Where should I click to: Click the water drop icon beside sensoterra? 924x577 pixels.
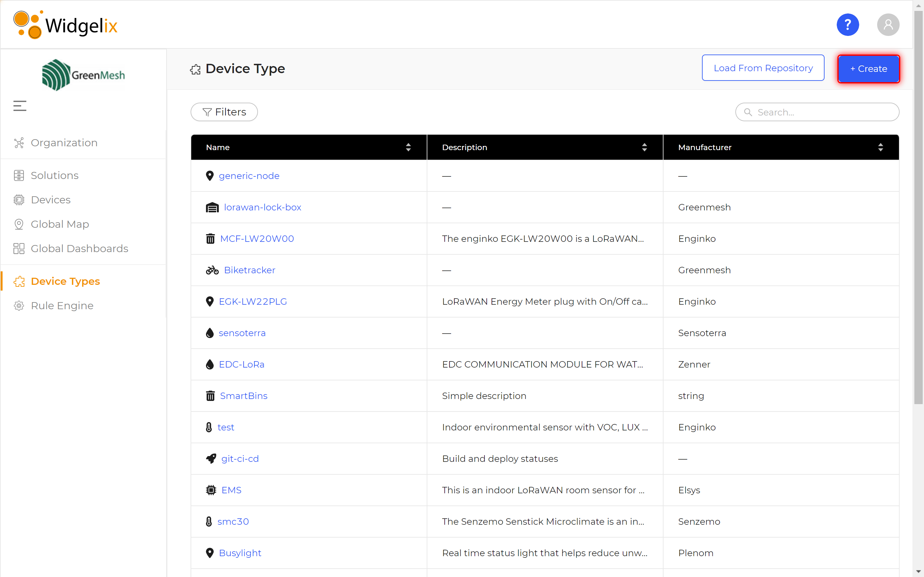click(x=210, y=333)
